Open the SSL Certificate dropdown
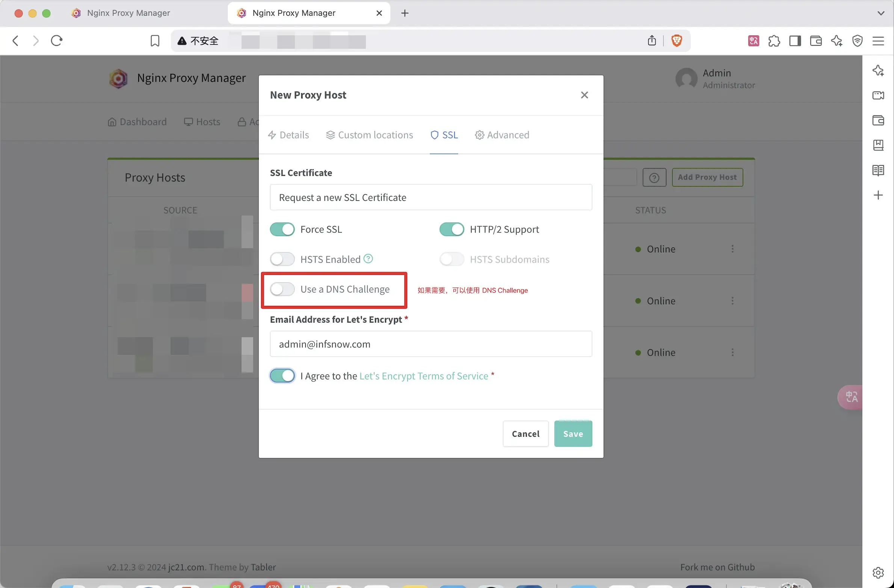 [x=431, y=198]
